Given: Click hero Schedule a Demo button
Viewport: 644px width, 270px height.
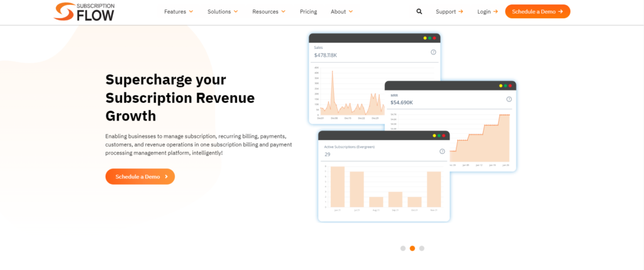Looking at the screenshot, I should click(x=140, y=176).
